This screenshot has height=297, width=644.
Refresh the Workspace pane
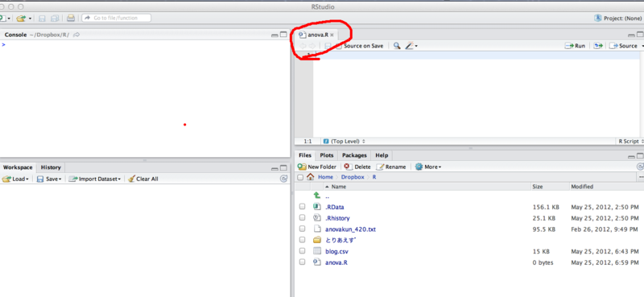pyautogui.click(x=283, y=179)
